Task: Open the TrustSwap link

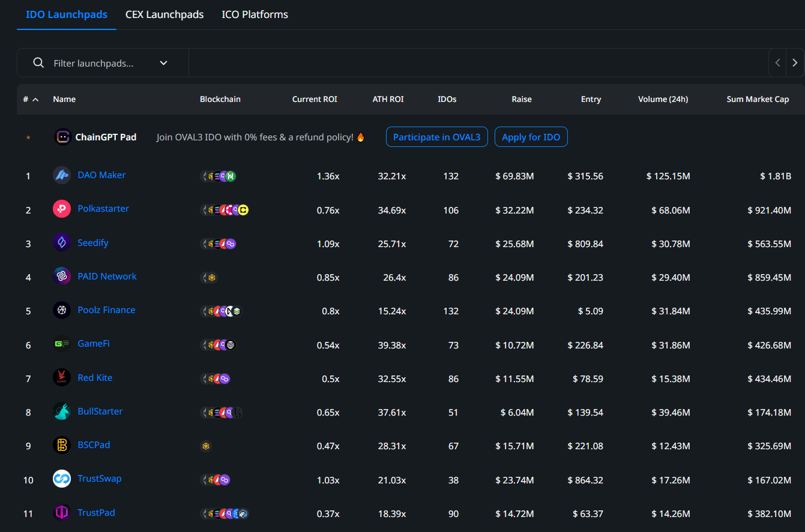Action: 100,479
